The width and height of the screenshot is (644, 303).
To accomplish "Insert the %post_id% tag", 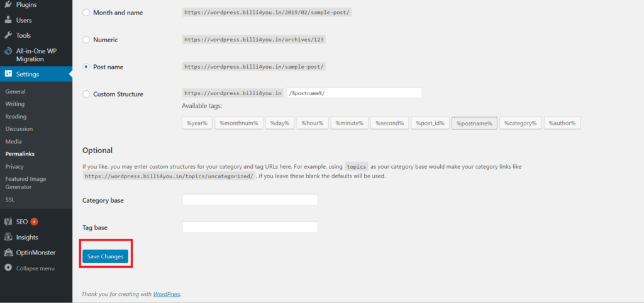I will coord(430,123).
